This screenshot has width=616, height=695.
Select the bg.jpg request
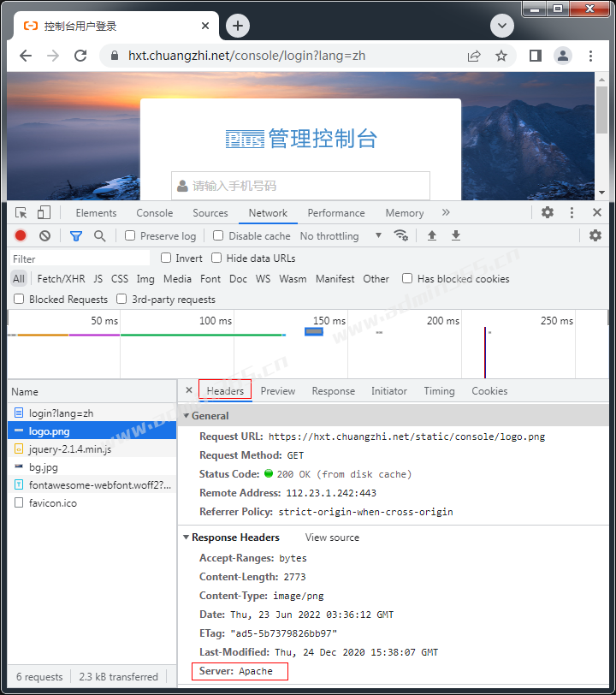(x=92, y=467)
